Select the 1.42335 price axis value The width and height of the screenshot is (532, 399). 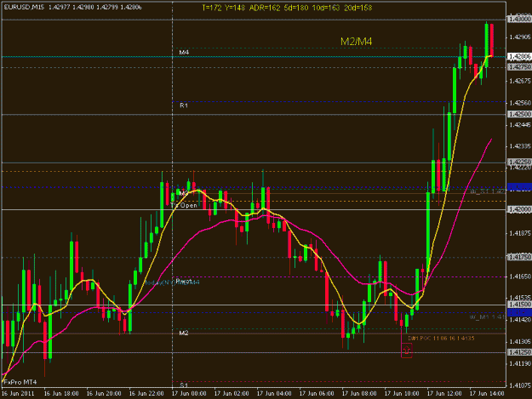point(520,146)
